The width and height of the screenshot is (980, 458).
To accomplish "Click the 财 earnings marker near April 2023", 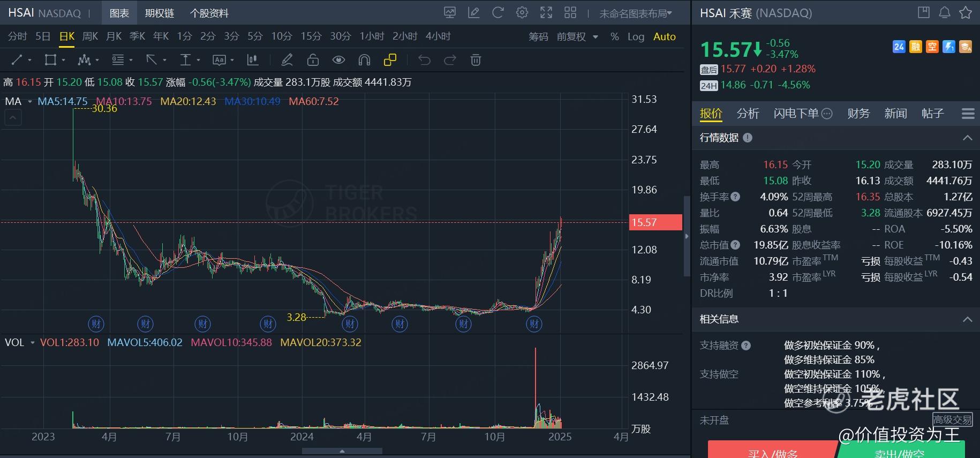I will tap(96, 324).
